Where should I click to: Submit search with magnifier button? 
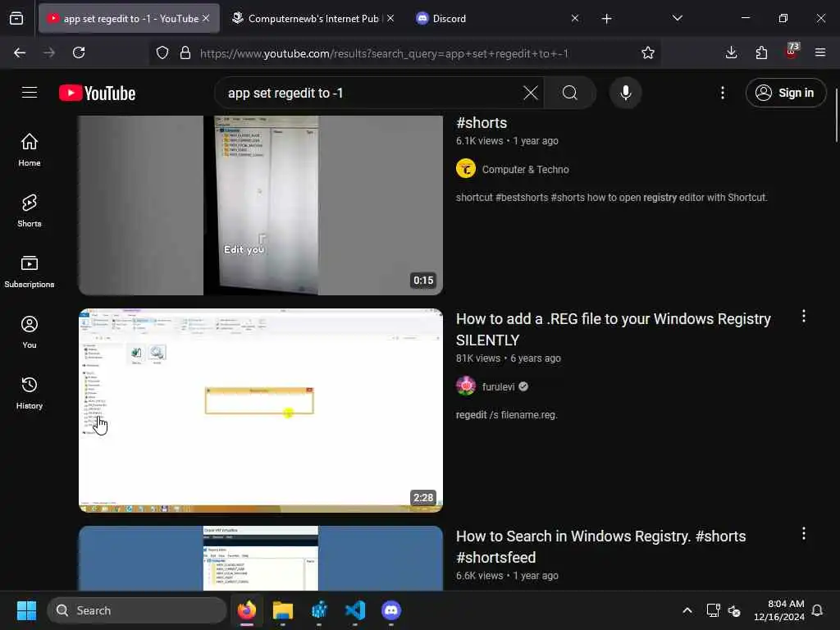pos(570,93)
